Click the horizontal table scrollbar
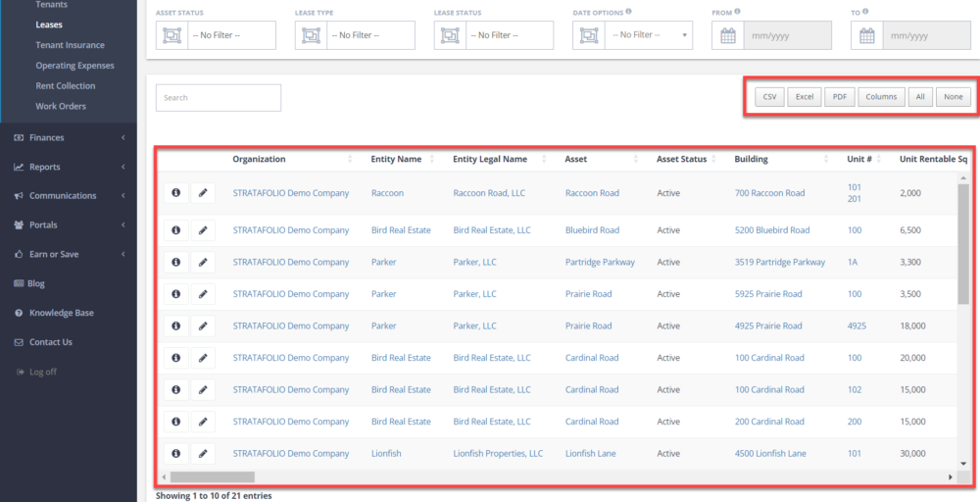Viewport: 980px width, 502px height. point(212,477)
